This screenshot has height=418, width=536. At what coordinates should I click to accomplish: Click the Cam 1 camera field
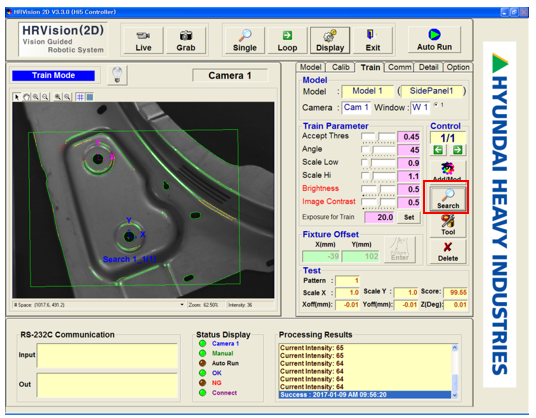[x=356, y=107]
